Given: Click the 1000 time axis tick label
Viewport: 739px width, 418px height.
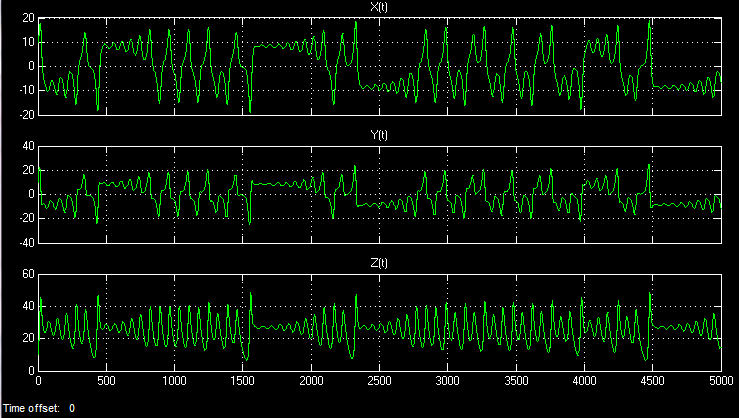Looking at the screenshot, I should pyautogui.click(x=174, y=380).
